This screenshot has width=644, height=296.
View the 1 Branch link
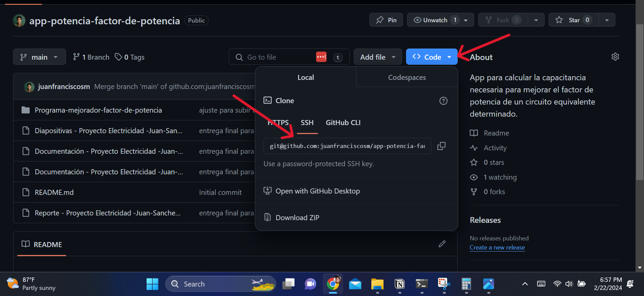[91, 57]
